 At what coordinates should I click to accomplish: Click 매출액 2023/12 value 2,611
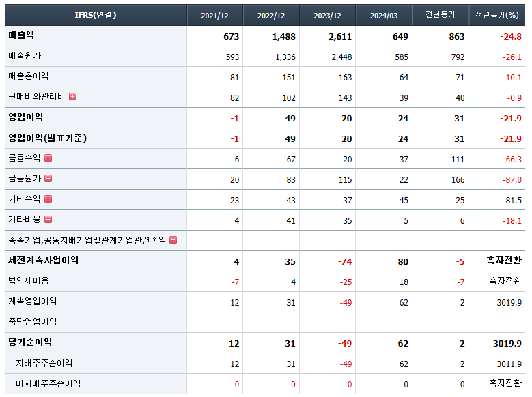tap(340, 37)
